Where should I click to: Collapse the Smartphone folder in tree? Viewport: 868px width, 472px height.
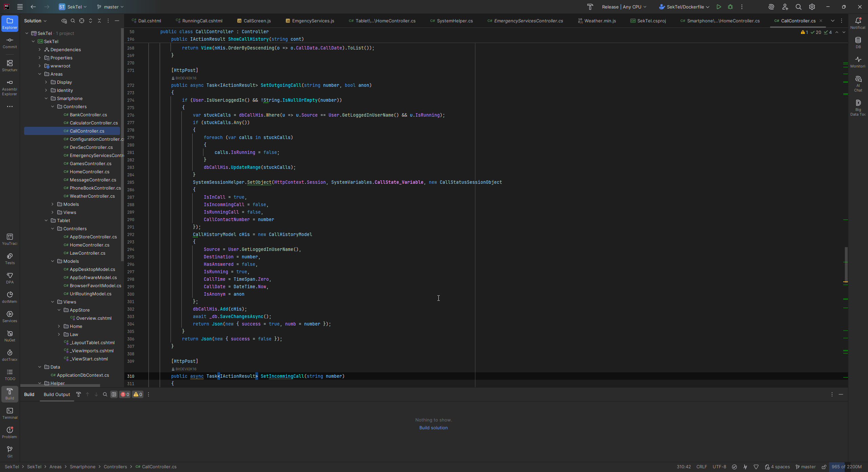[46, 98]
